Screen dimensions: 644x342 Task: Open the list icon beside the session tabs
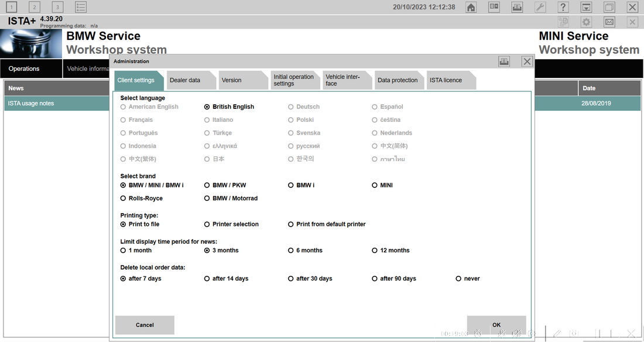pos(81,6)
